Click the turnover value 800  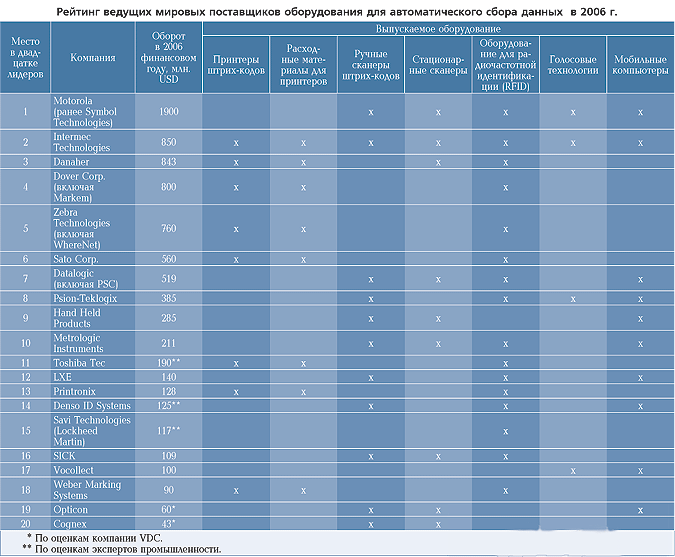click(x=169, y=187)
